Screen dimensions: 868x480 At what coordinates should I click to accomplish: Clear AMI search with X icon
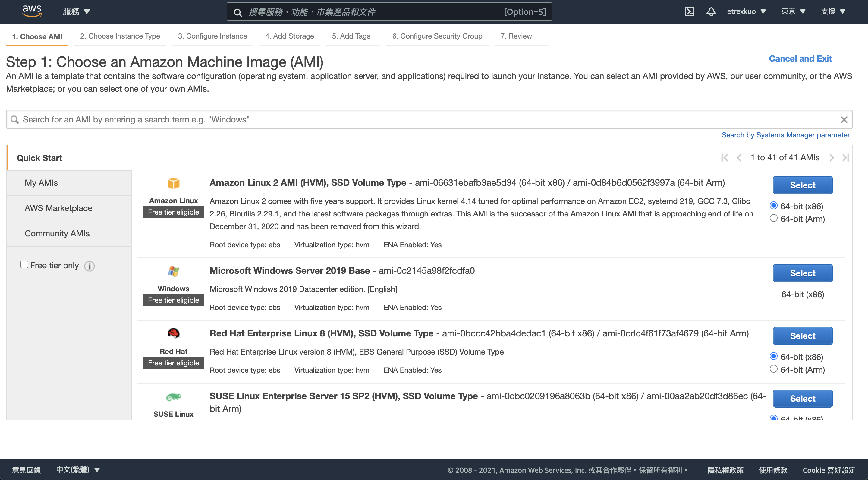click(x=843, y=120)
